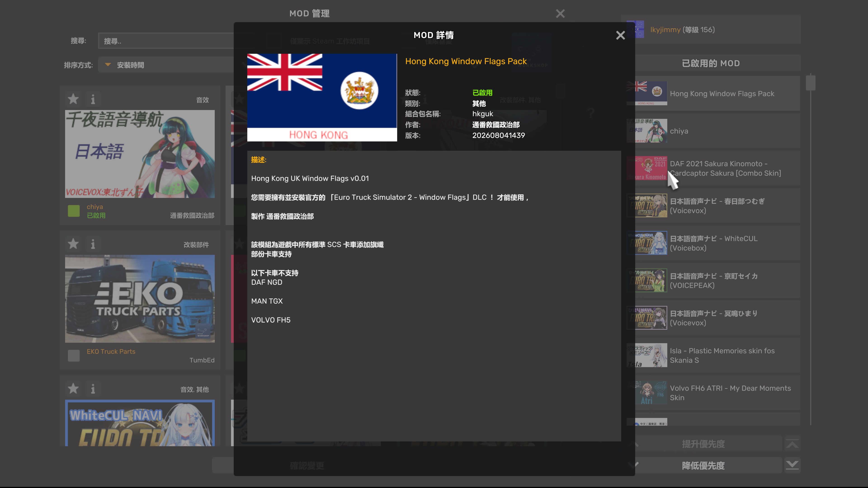Click the Isla skin thumbnail in active list
Screen dimensions: 868x488
click(x=647, y=355)
